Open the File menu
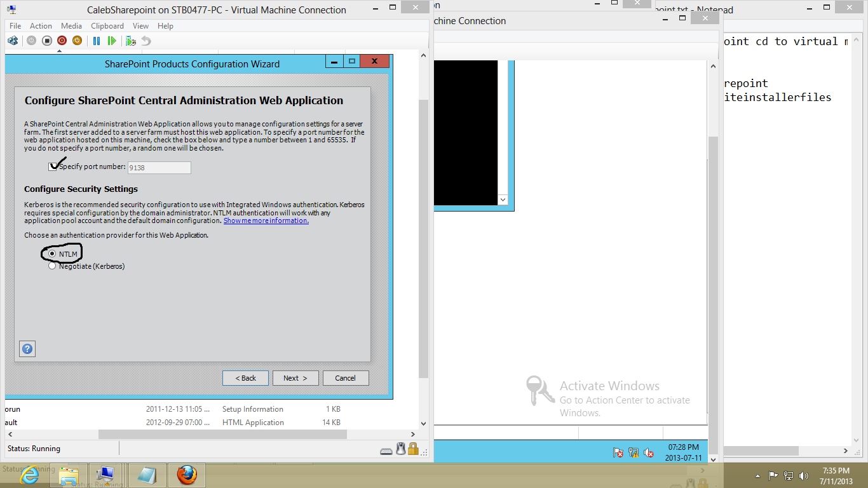868x488 pixels. (x=15, y=26)
